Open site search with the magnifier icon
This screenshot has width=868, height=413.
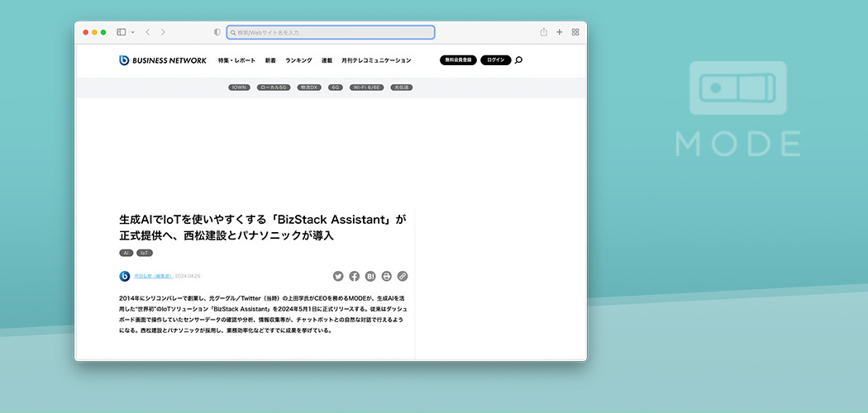tap(518, 60)
